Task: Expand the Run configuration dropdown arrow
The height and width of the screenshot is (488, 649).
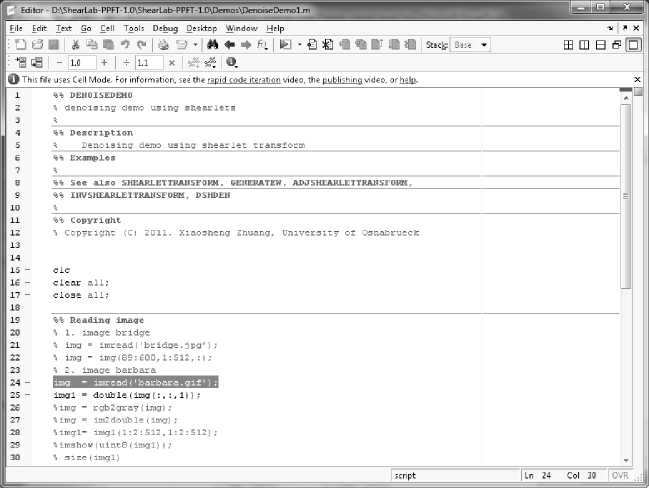Action: pyautogui.click(x=299, y=44)
